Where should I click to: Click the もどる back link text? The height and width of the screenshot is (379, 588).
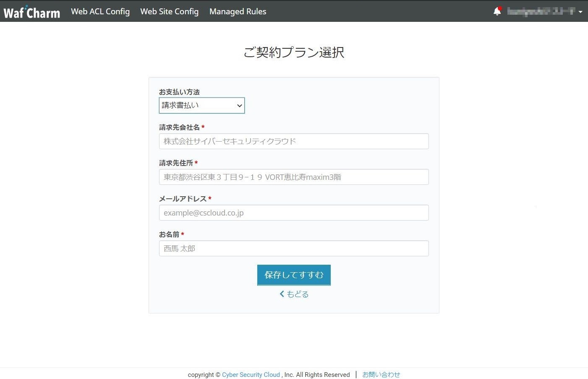pyautogui.click(x=298, y=294)
